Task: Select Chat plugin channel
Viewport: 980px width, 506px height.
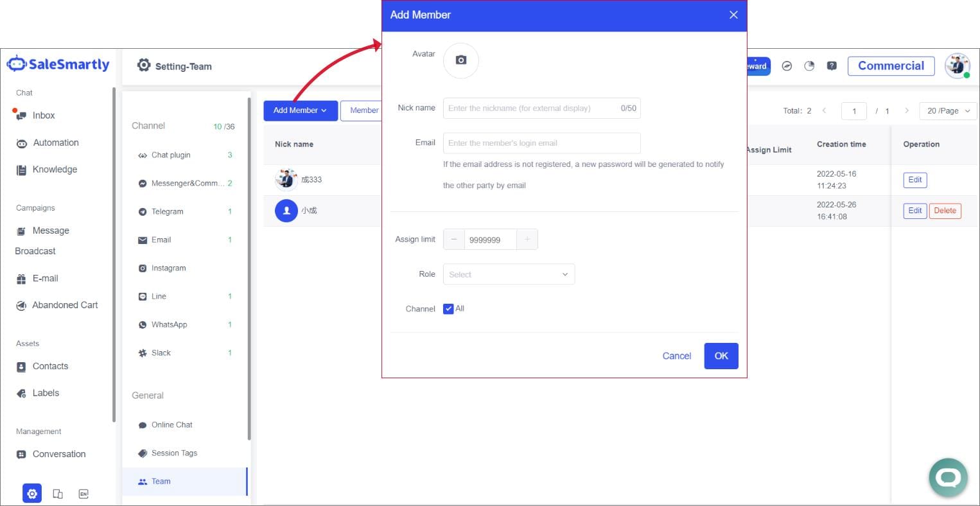Action: (185, 155)
